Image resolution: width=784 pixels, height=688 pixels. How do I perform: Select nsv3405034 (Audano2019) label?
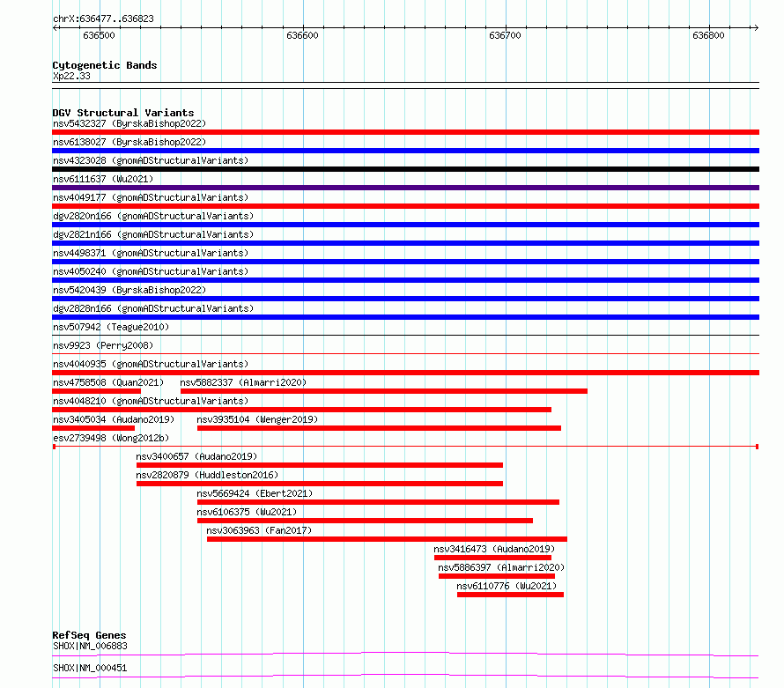[114, 419]
